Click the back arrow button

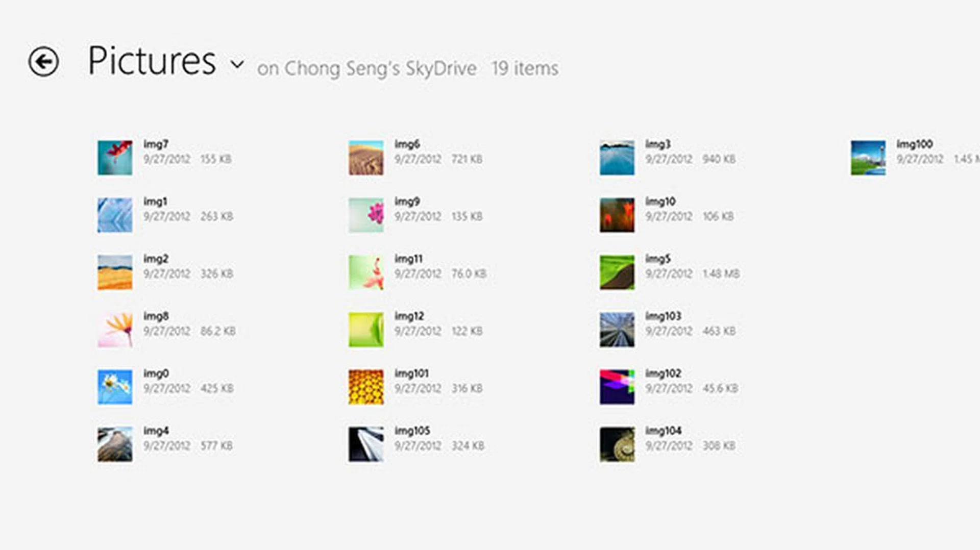click(43, 62)
